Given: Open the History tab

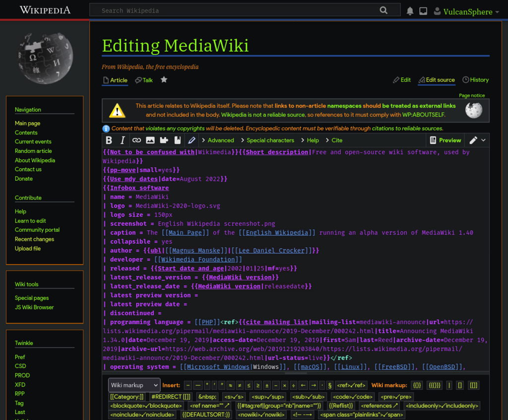Looking at the screenshot, I should (475, 80).
